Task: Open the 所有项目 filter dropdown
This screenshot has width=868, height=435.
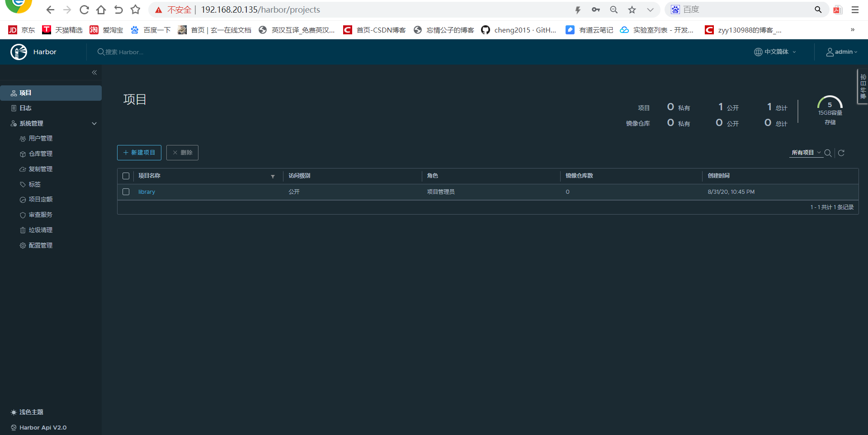Action: 806,153
